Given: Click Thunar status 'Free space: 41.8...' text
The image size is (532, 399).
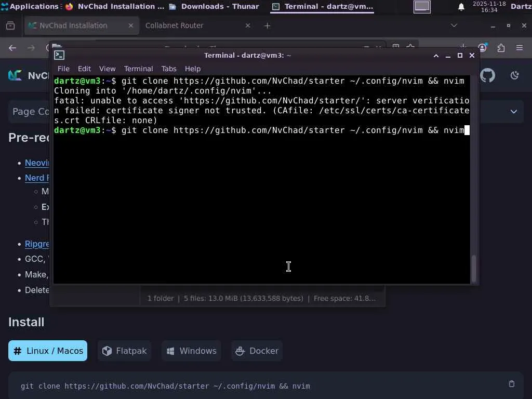Looking at the screenshot, I should [x=344, y=299].
